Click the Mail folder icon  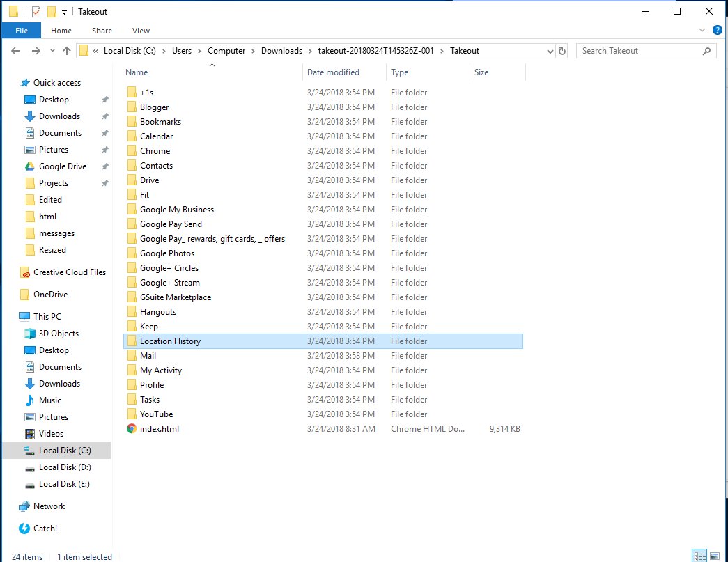[x=132, y=355]
